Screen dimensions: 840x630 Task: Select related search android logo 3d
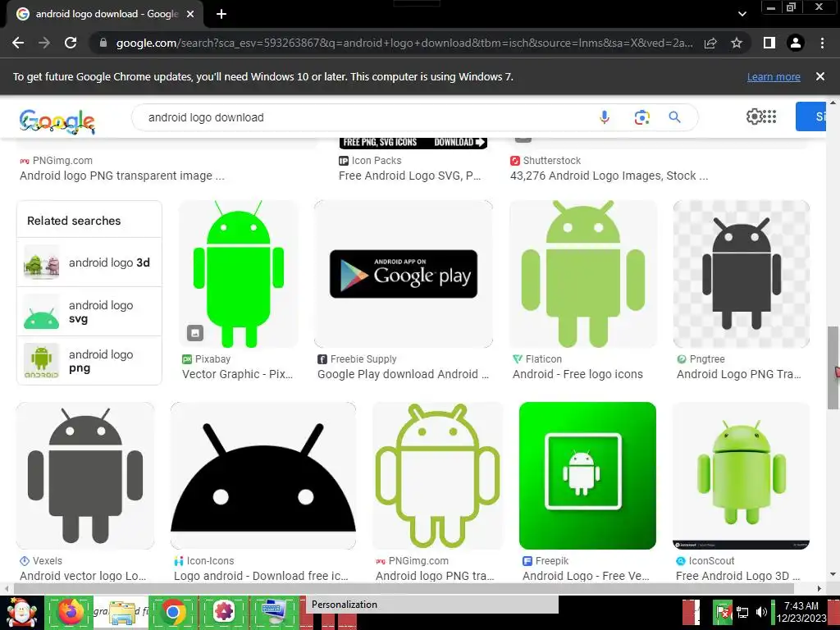tap(89, 262)
